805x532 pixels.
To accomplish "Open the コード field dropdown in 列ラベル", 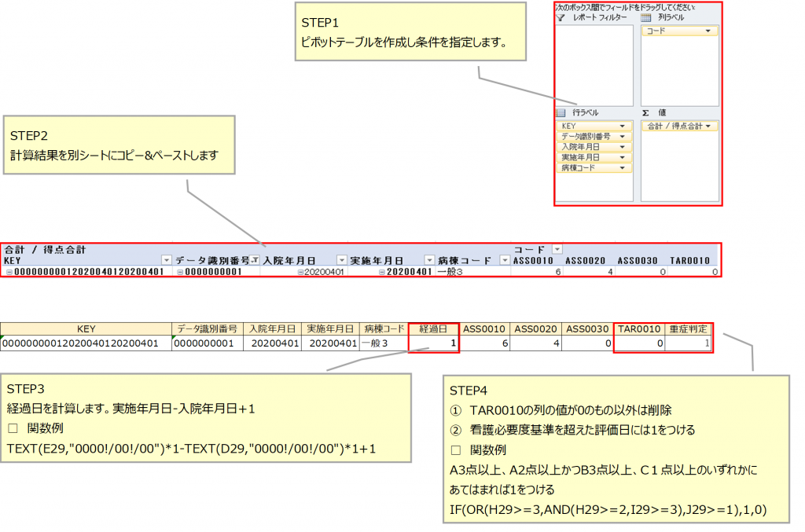I will (708, 31).
